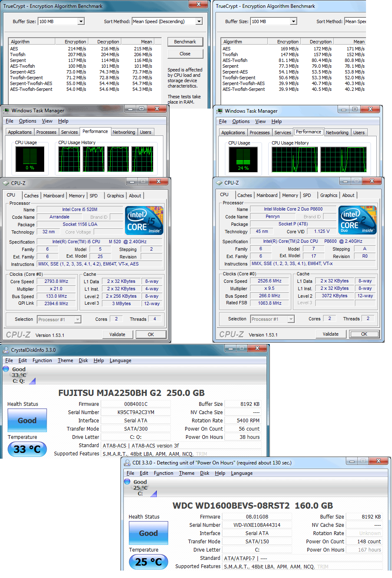Open Buffer Size dropdown in left TrueCrypt benchmark
Viewport: 392px width, 578px height.
click(x=81, y=21)
